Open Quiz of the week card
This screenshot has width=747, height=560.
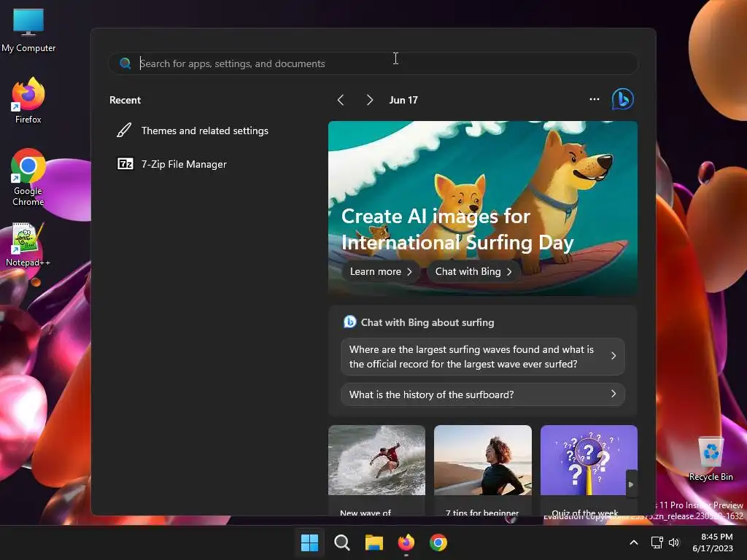click(x=589, y=470)
